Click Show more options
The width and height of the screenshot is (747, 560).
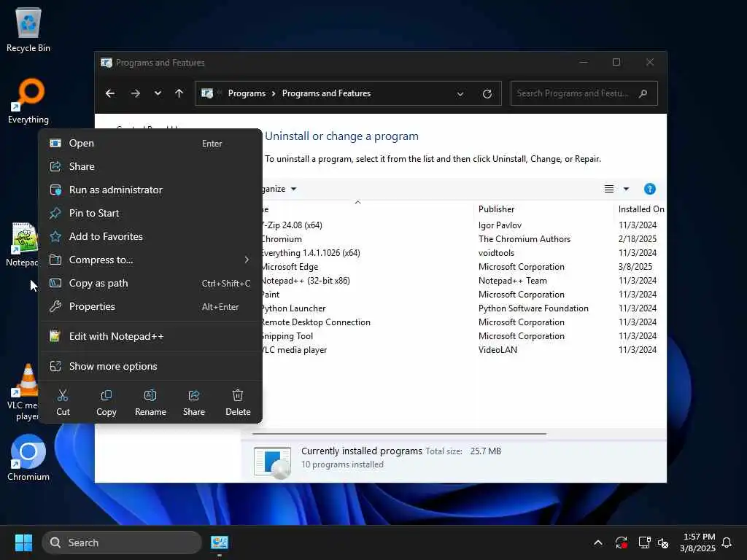click(150, 367)
